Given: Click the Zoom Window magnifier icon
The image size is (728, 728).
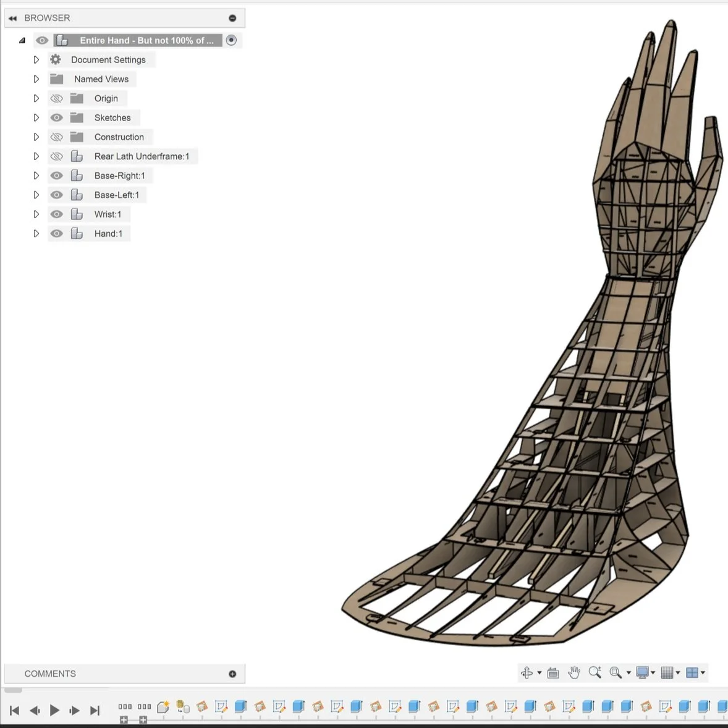Looking at the screenshot, I should [x=616, y=673].
